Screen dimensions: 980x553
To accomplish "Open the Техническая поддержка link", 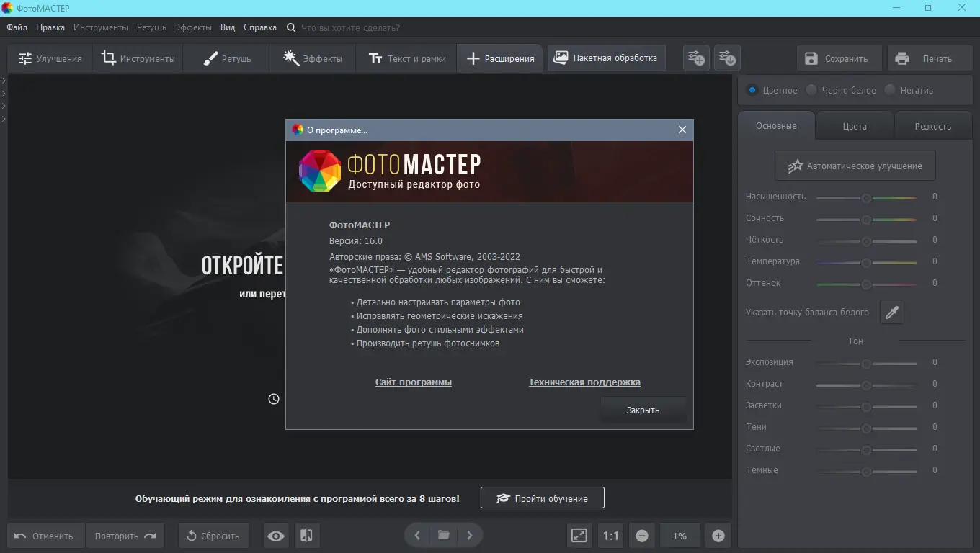I will click(x=584, y=382).
